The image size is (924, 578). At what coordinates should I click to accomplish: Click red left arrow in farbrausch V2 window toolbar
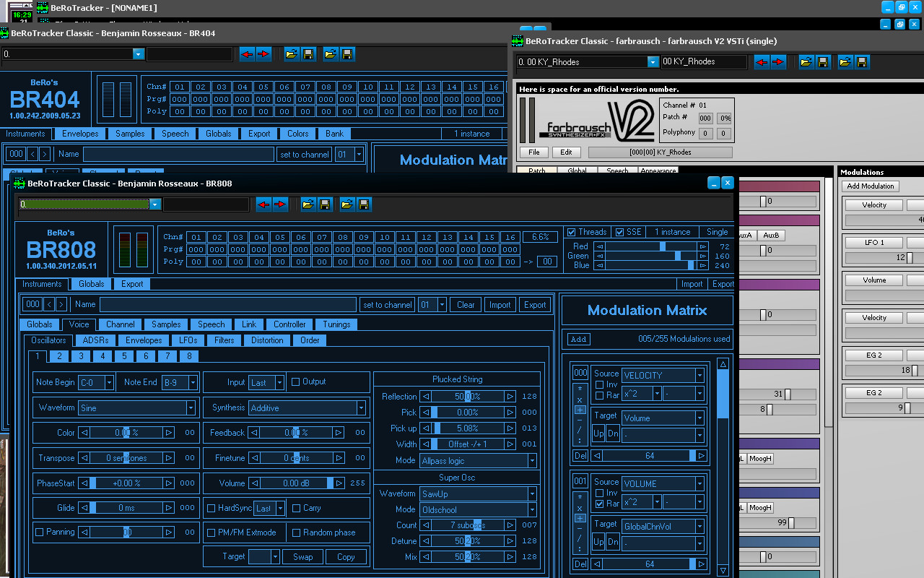(762, 62)
